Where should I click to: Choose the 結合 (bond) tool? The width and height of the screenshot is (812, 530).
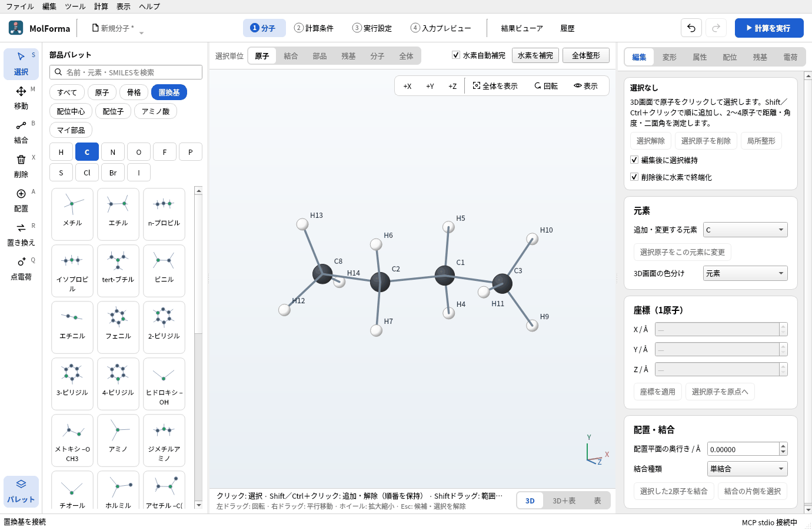[21, 132]
